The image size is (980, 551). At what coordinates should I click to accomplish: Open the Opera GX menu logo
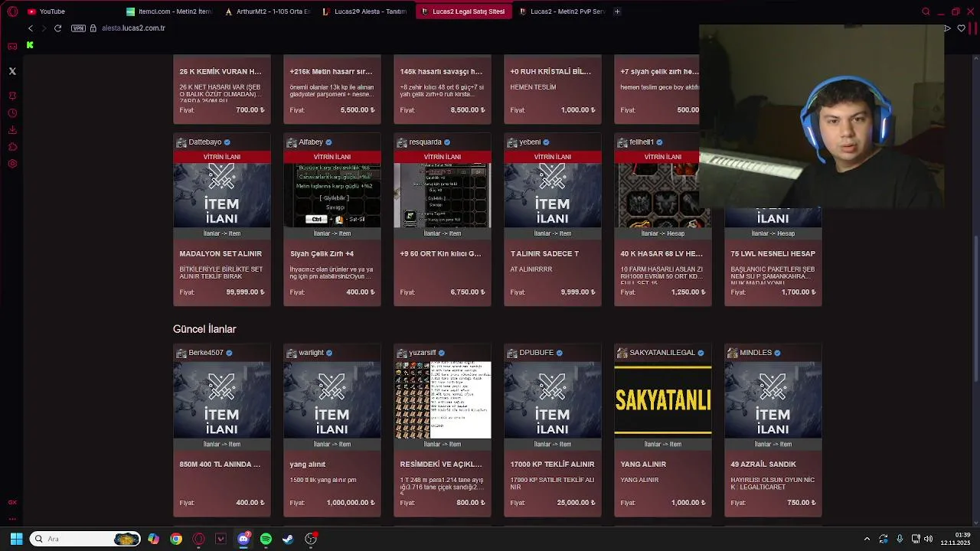(x=12, y=11)
